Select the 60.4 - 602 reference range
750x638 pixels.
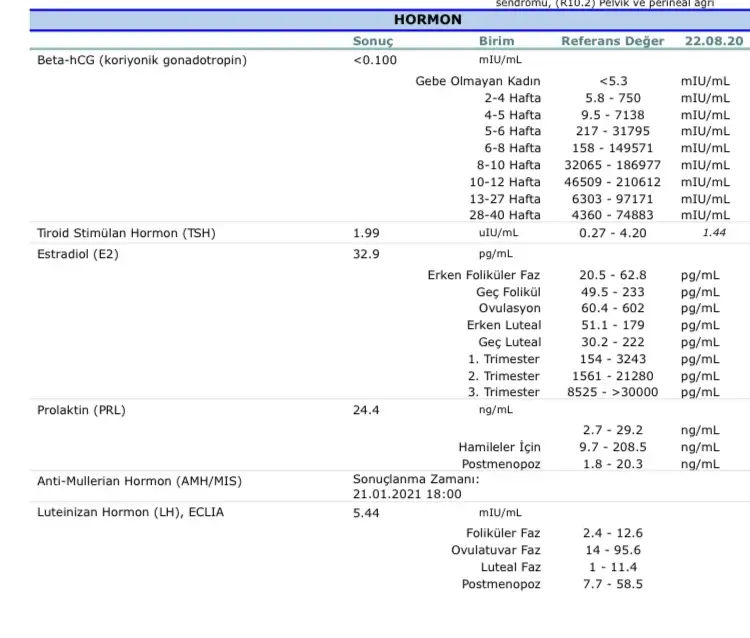pos(613,308)
